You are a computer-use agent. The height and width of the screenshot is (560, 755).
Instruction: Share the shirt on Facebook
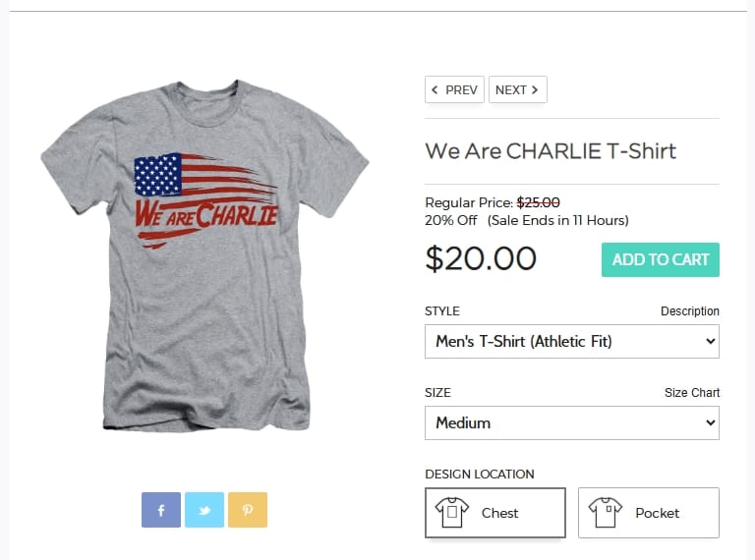(161, 510)
